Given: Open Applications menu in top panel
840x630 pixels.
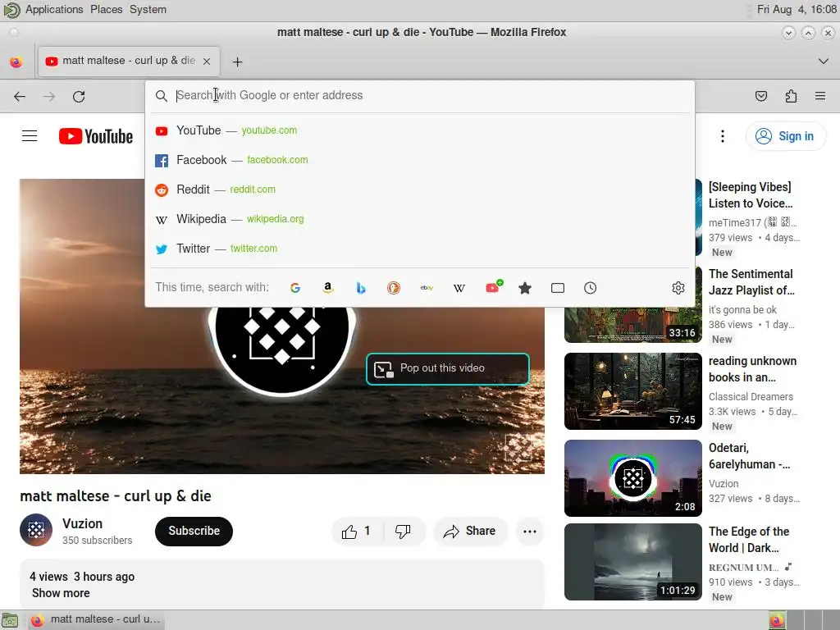Looking at the screenshot, I should pos(54,10).
